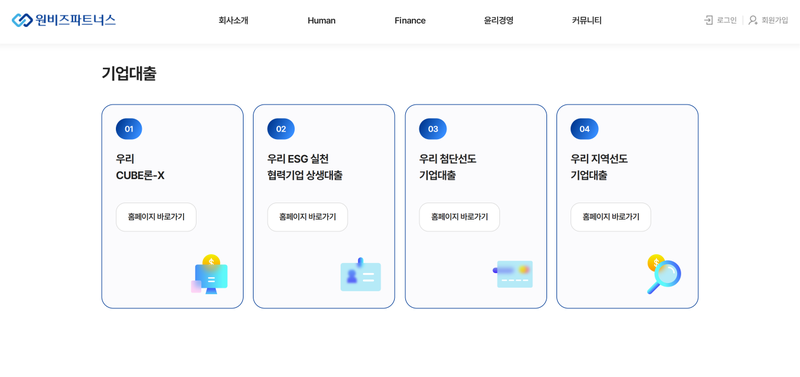Click 홈페이지 바로가기 for 첨단선도 기업대출
The width and height of the screenshot is (800, 377).
coord(459,217)
